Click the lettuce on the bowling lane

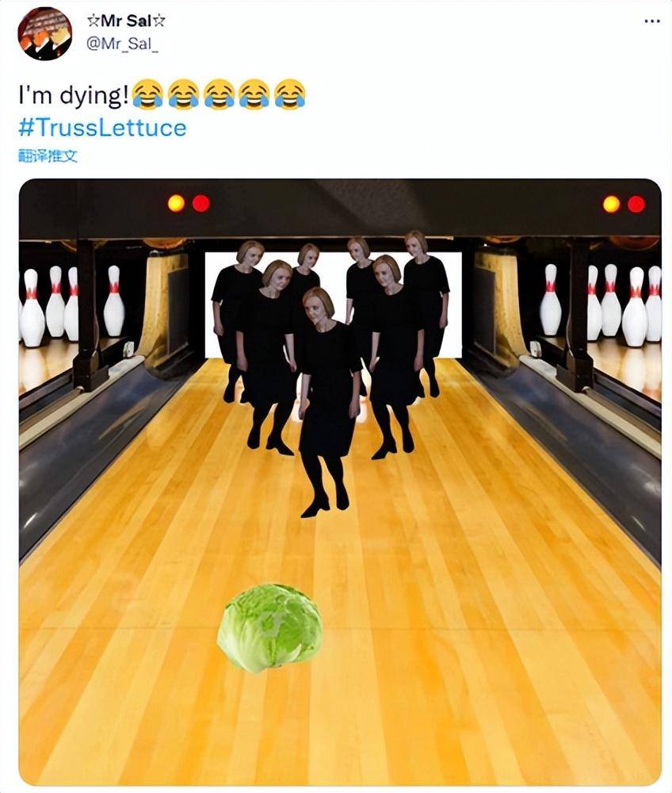[270, 628]
